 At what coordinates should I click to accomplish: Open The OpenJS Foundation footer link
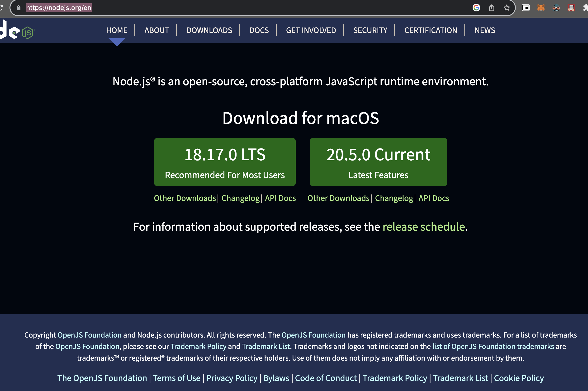[x=102, y=378]
